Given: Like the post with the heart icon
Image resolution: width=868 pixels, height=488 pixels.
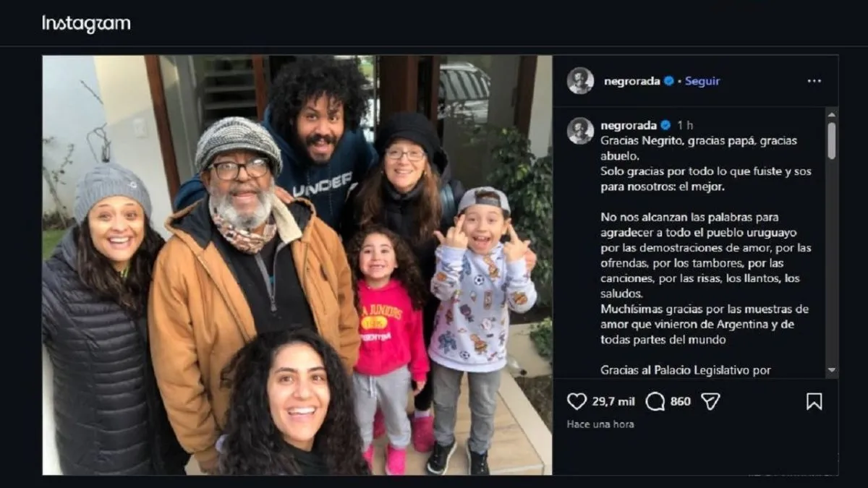Looking at the screenshot, I should click(x=576, y=401).
